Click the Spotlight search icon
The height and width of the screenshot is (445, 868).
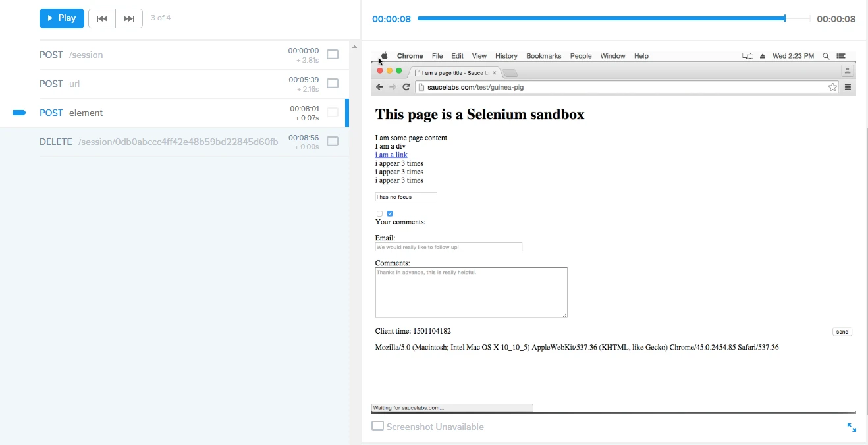(x=826, y=56)
